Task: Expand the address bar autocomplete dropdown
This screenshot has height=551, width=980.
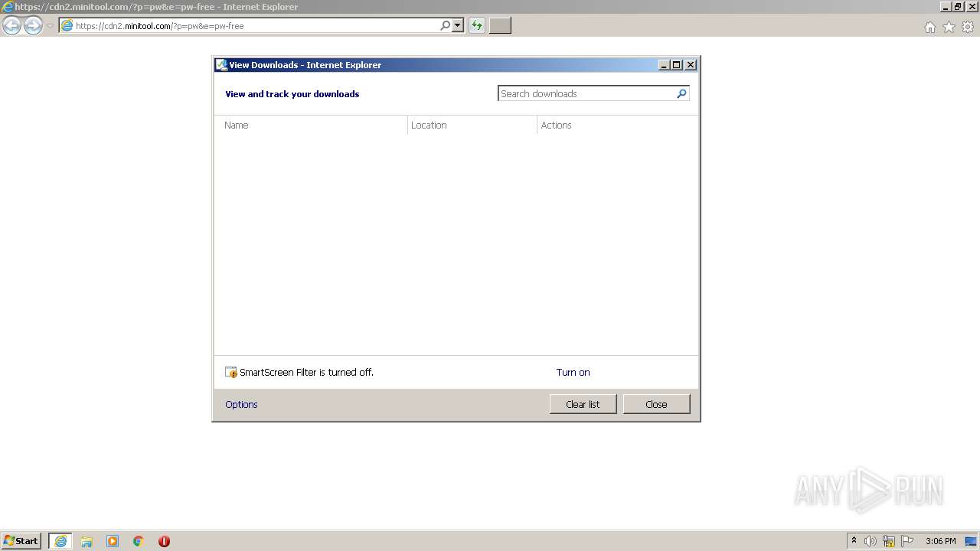Action: pyautogui.click(x=458, y=26)
